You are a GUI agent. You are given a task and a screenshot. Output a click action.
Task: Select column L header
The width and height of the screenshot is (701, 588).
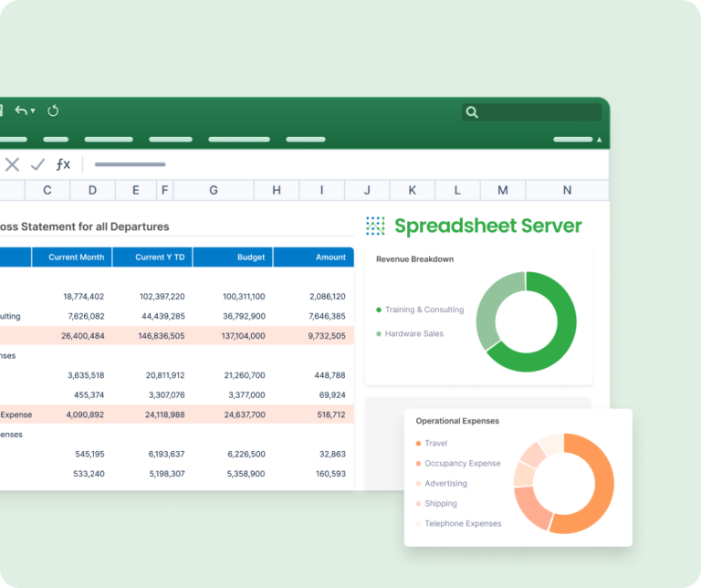click(x=457, y=190)
